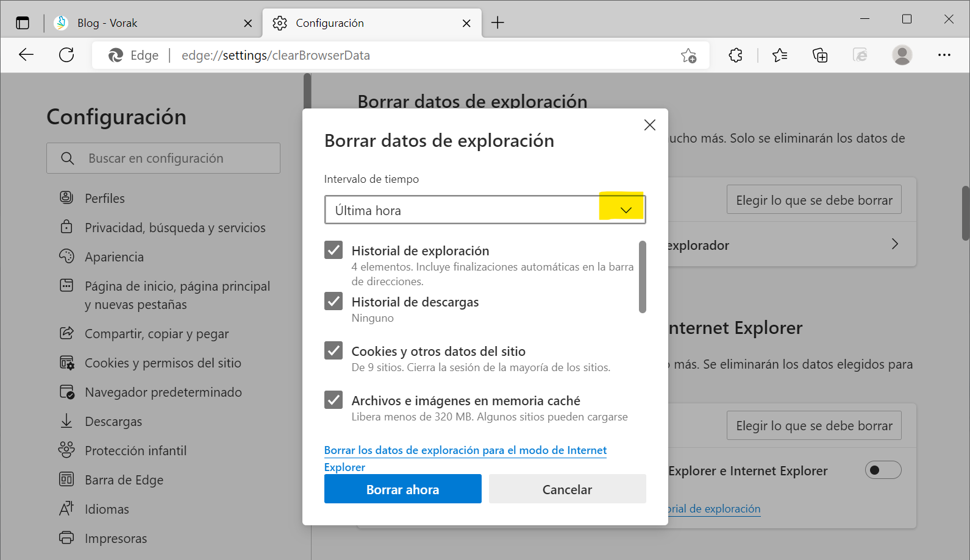Go back with the browser arrow

pyautogui.click(x=26, y=55)
